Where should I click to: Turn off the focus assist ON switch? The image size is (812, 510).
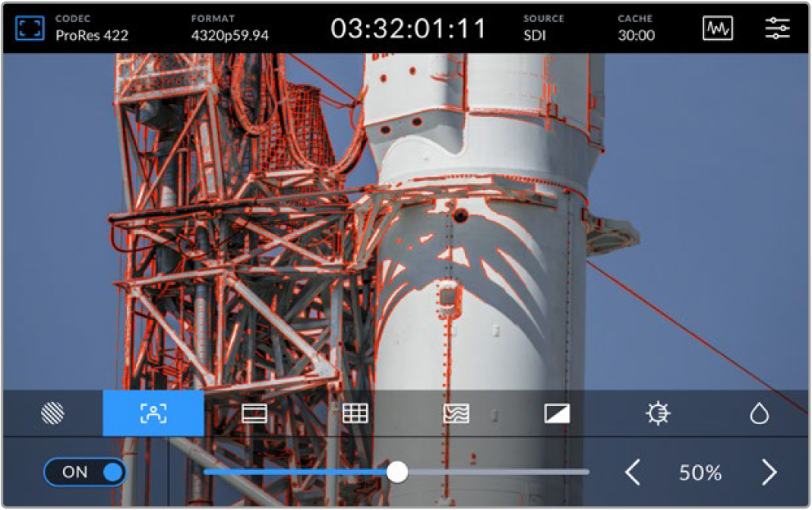tap(85, 472)
